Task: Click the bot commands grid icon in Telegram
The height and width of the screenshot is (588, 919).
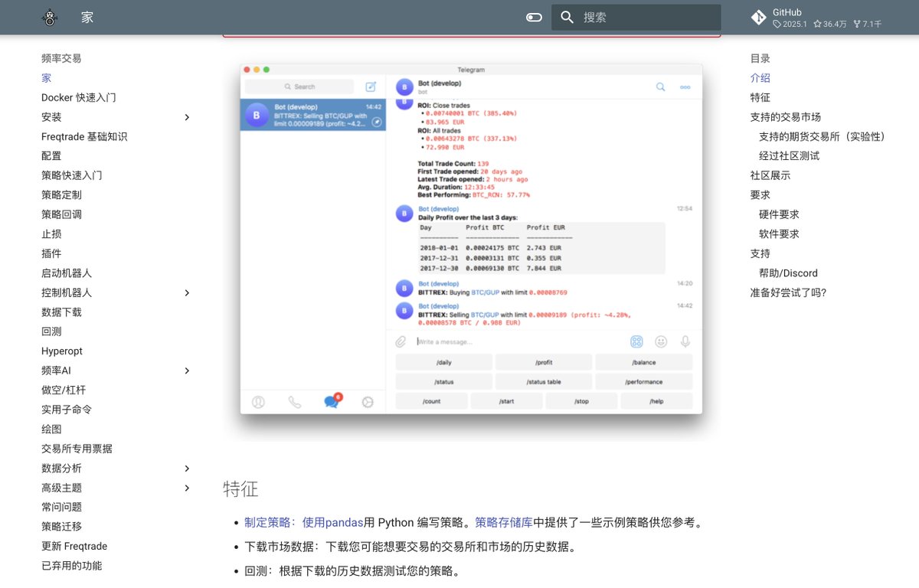Action: point(636,341)
